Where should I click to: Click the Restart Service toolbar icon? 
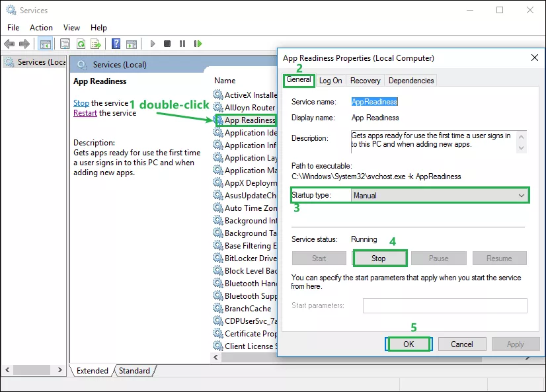click(x=198, y=44)
